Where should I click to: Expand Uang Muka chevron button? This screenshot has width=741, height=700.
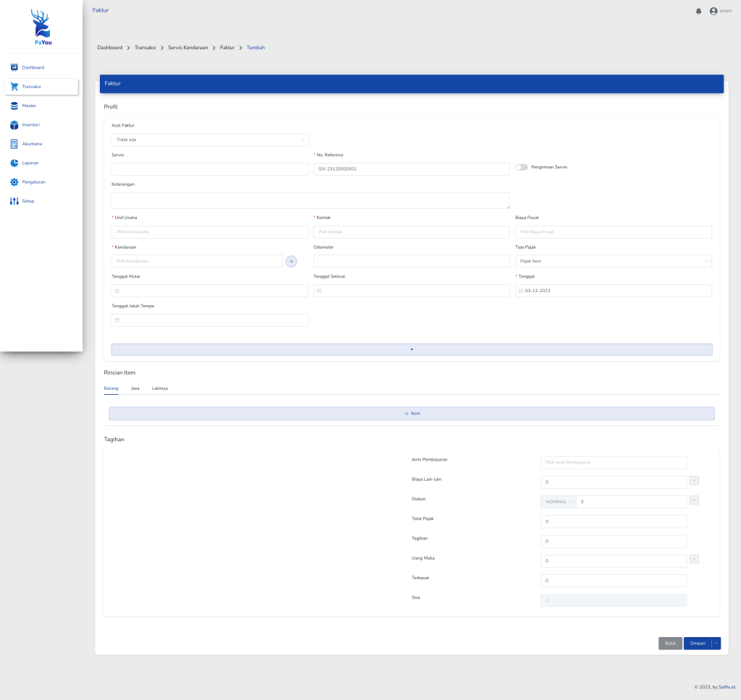pos(694,559)
